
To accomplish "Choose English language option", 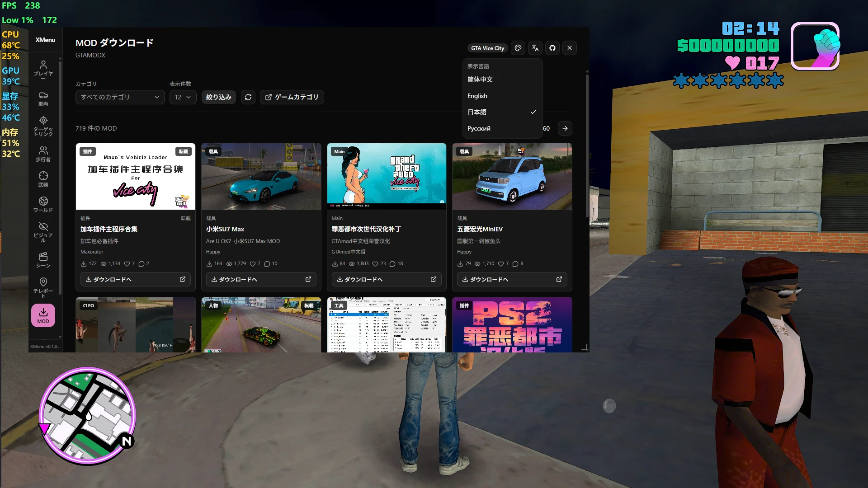I will (502, 96).
